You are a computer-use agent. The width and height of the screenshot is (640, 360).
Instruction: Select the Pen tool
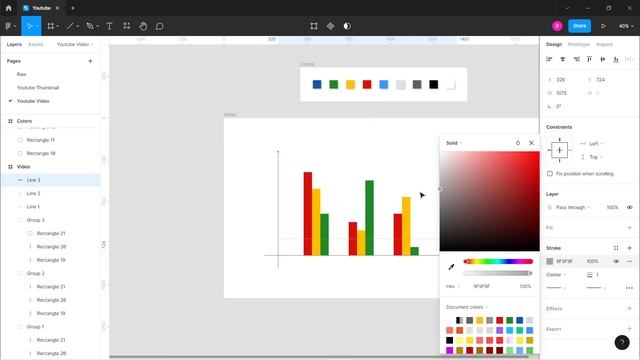click(90, 26)
